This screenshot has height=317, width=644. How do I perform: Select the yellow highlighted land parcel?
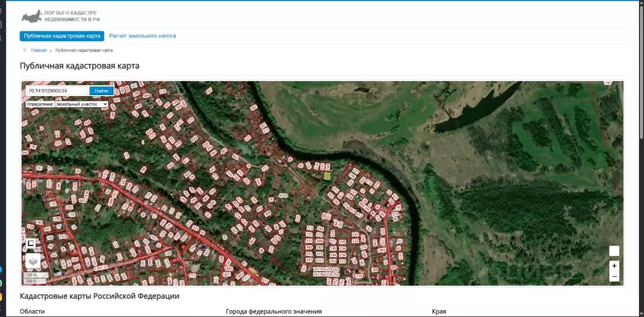point(327,176)
